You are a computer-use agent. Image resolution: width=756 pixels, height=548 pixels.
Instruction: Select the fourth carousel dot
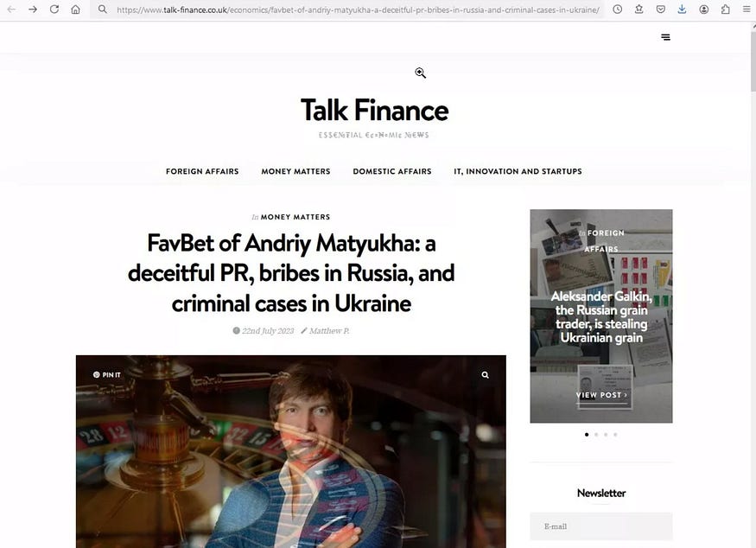[x=615, y=435]
